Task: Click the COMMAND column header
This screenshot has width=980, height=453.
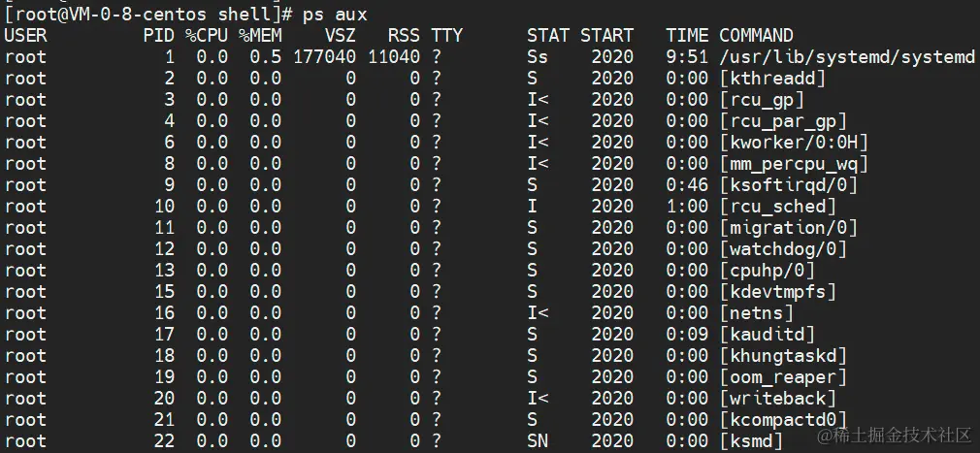Action: 756,36
